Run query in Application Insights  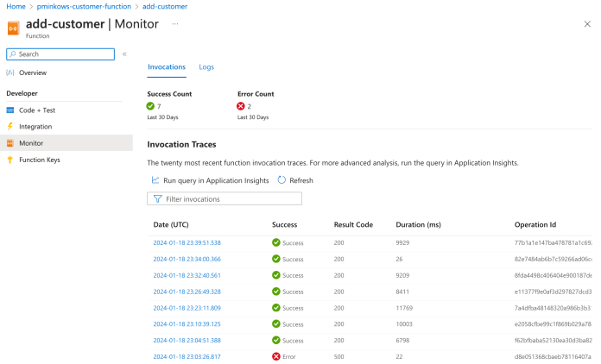pyautogui.click(x=216, y=180)
